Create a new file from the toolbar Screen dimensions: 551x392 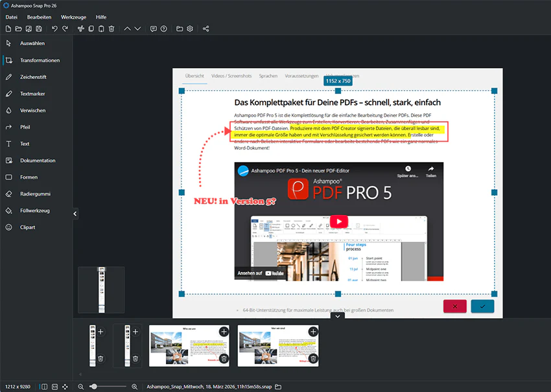coord(8,29)
